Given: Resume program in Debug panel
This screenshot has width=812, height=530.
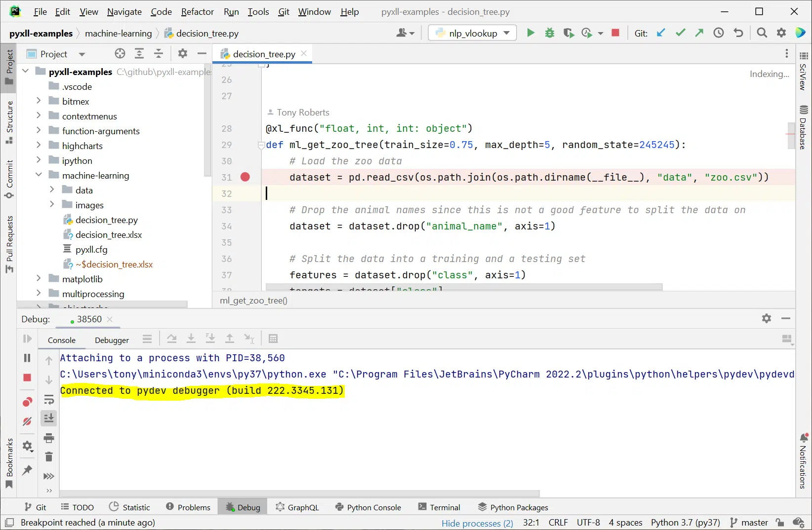Looking at the screenshot, I should click(27, 339).
